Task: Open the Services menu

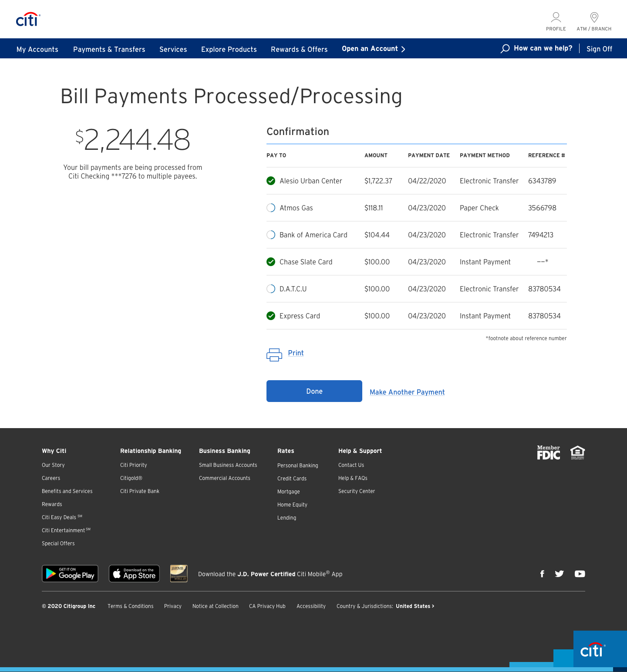Action: pyautogui.click(x=173, y=49)
